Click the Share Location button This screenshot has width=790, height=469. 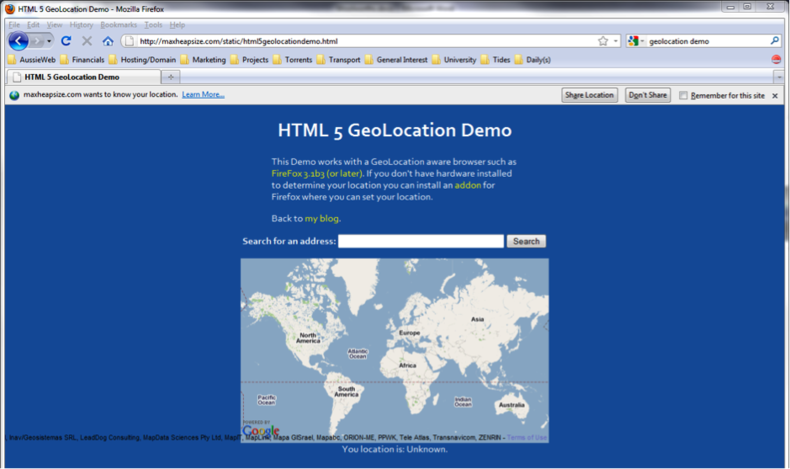click(x=589, y=95)
